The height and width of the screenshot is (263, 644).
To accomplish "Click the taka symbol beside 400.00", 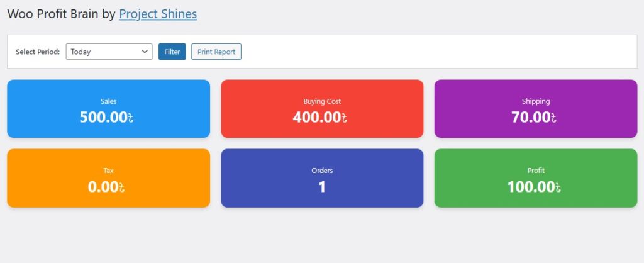I will 345,118.
